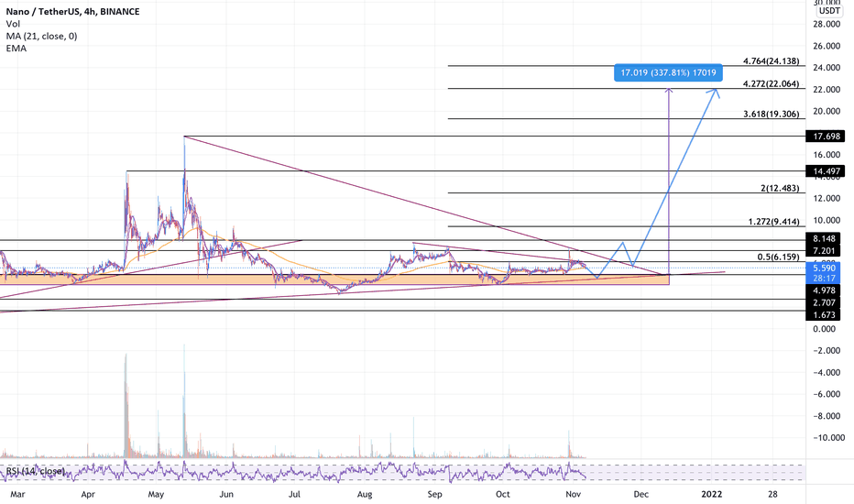Click the USDT currency button
This screenshot has height=504, width=854.
pyautogui.click(x=829, y=11)
